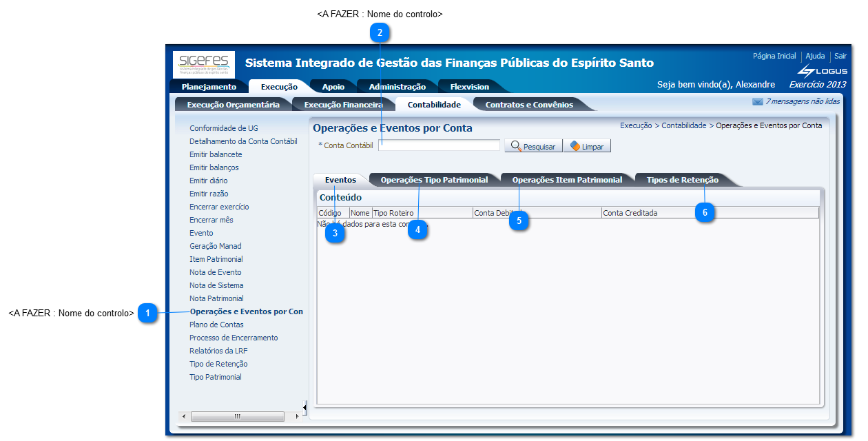Click the unread messages envelope icon

tap(757, 102)
